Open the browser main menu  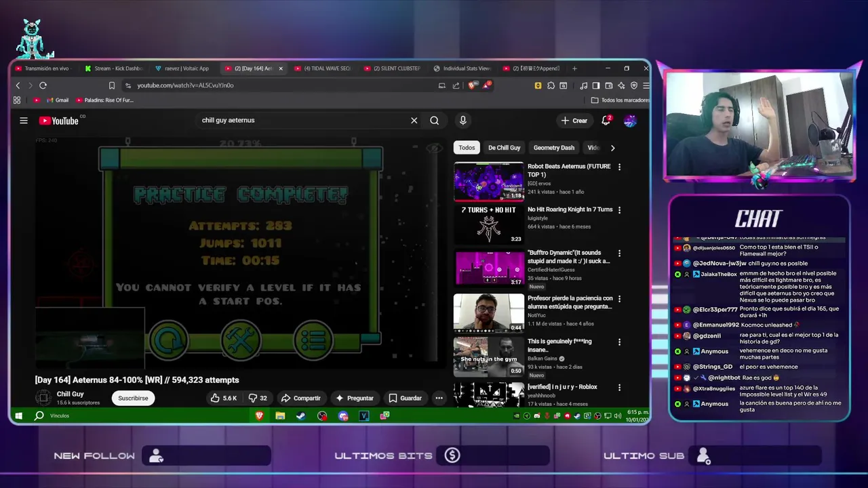(x=646, y=85)
